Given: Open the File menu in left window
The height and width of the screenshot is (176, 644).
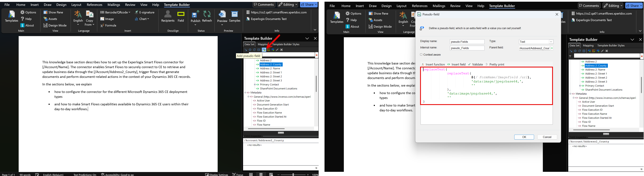Looking at the screenshot, I should 7,5.
